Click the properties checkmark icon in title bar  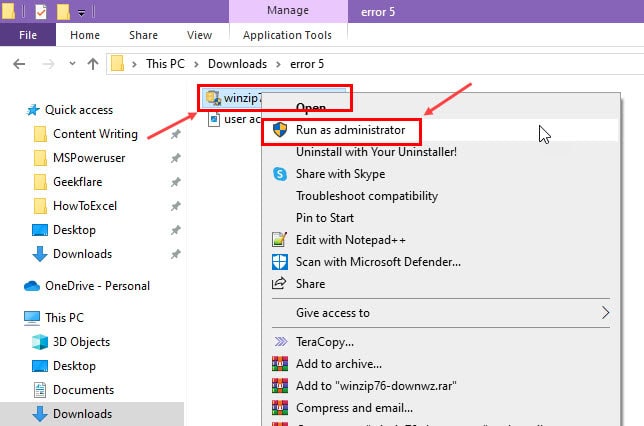click(41, 12)
